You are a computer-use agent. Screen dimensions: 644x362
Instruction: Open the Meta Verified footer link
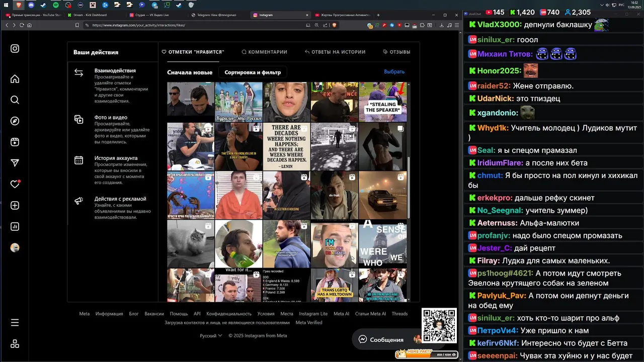309,323
